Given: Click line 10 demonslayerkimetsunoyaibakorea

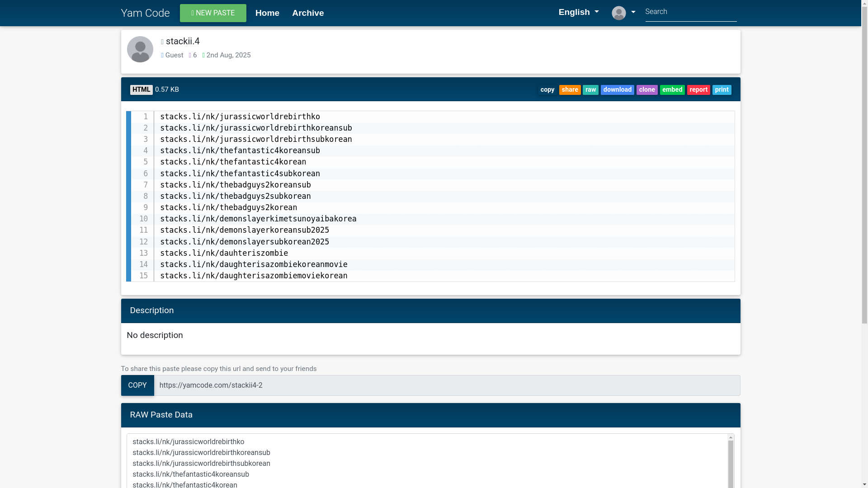Looking at the screenshot, I should coord(258,219).
